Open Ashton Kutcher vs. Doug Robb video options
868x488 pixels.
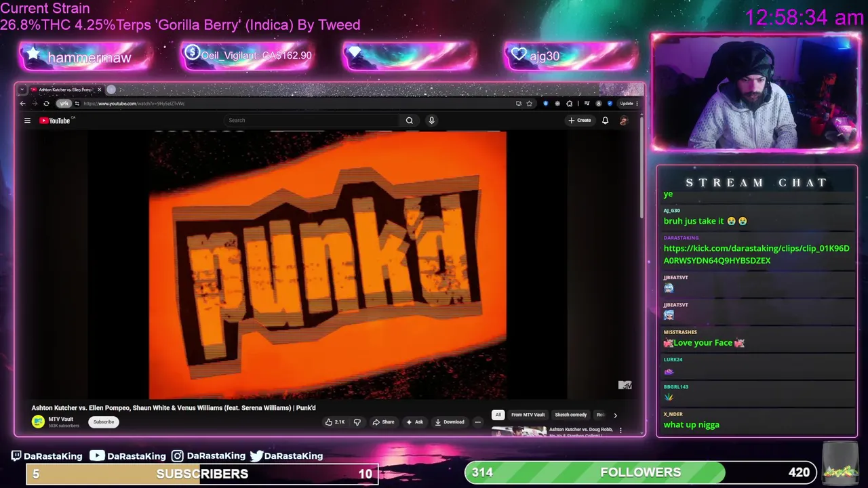click(x=620, y=430)
